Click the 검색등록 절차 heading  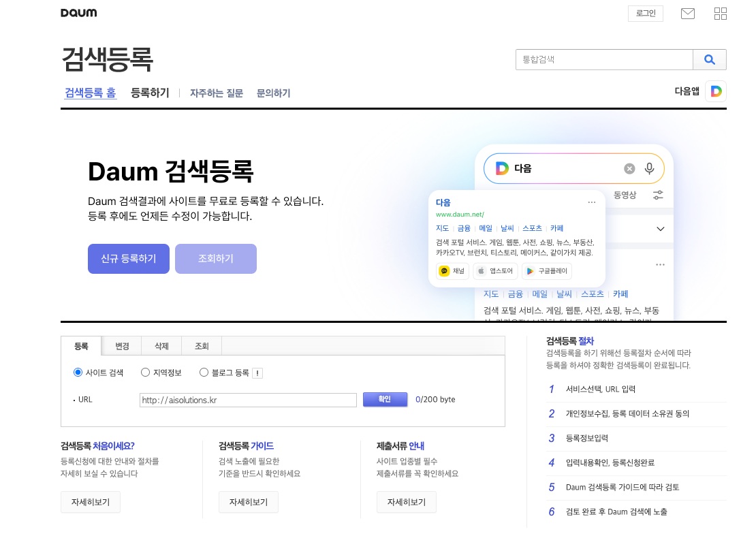click(570, 341)
